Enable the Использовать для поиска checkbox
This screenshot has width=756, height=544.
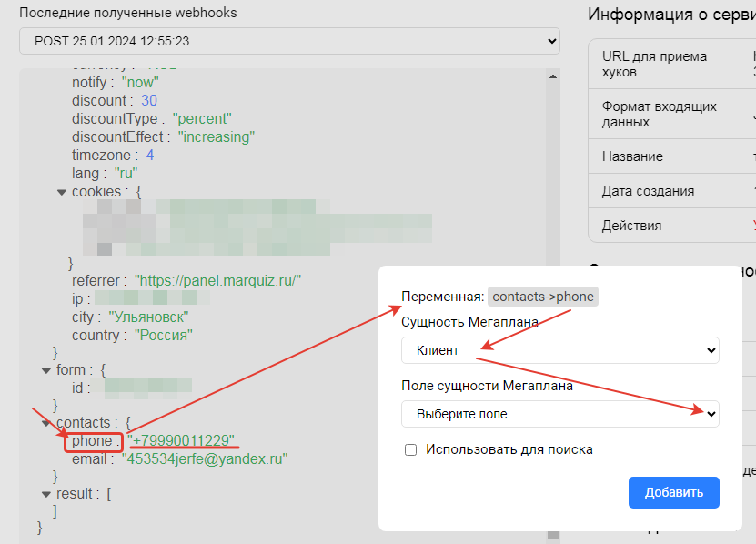(x=411, y=449)
